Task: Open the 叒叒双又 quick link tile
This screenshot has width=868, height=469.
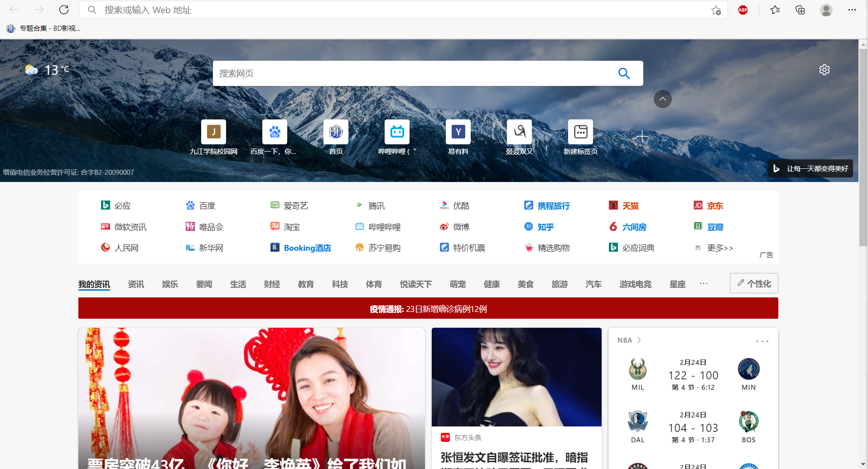Action: pyautogui.click(x=519, y=137)
